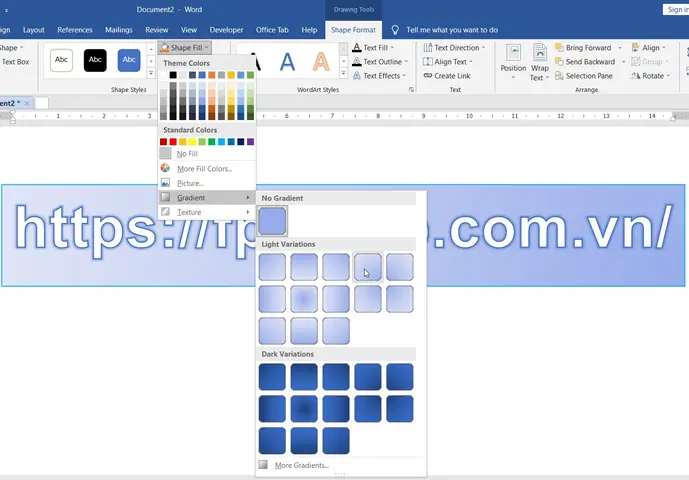Switch to the Mailings tab

(118, 30)
